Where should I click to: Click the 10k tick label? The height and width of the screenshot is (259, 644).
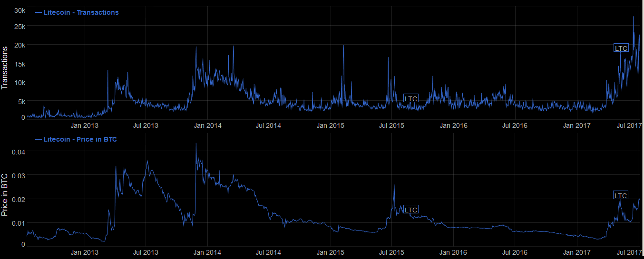20,82
